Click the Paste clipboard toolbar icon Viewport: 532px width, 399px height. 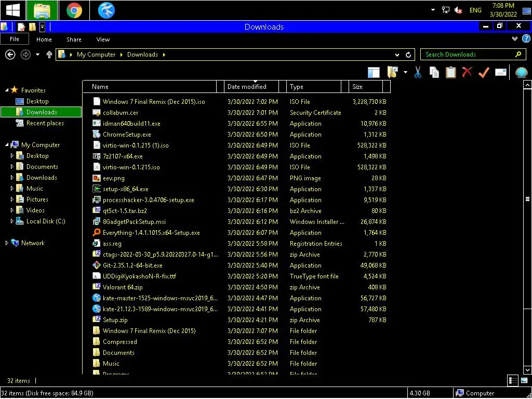pyautogui.click(x=450, y=72)
